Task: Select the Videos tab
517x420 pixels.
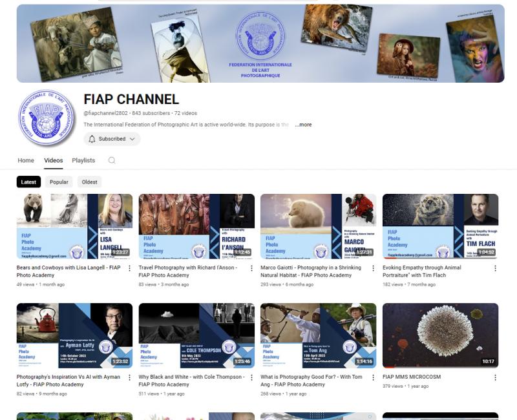Action: coord(54,160)
